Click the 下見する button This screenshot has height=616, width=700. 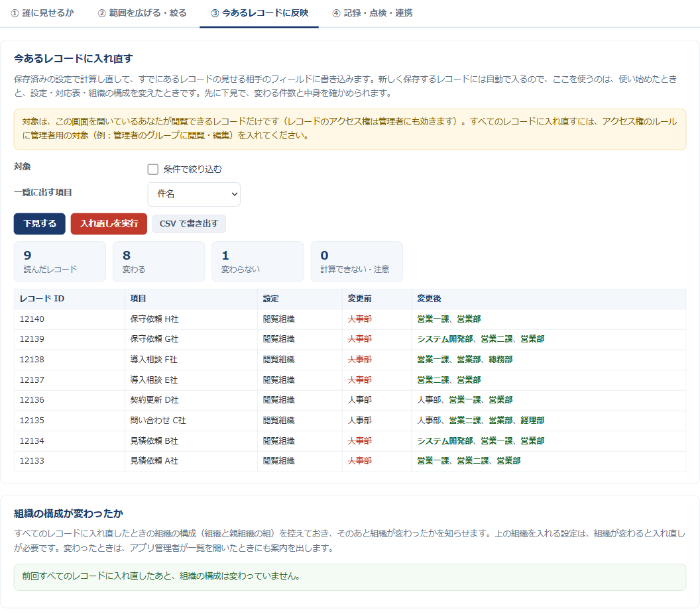pos(40,223)
